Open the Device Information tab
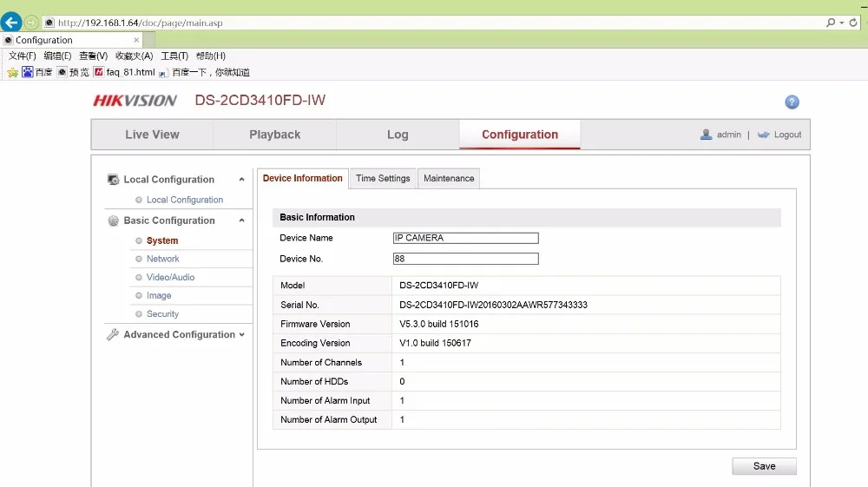This screenshot has width=868, height=487. [302, 178]
